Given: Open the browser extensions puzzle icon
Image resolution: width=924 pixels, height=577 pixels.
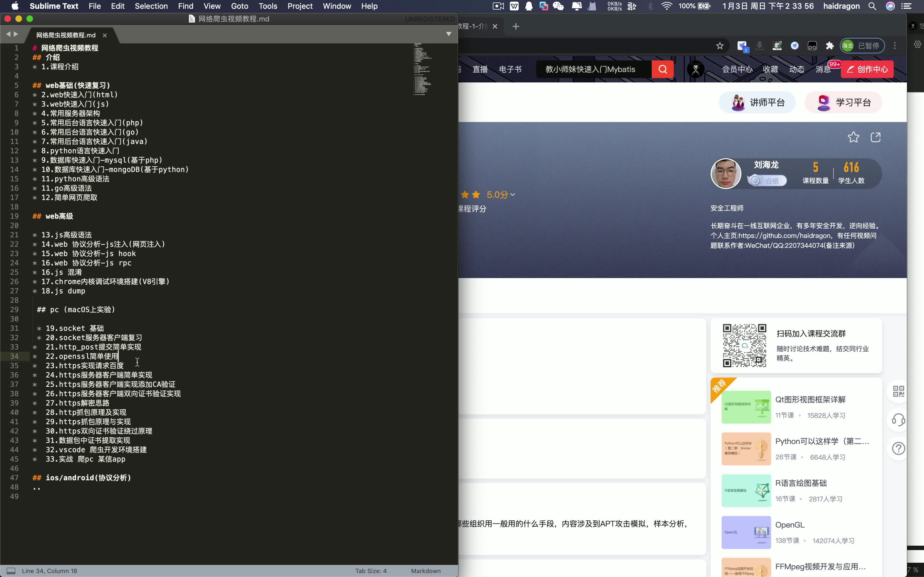Looking at the screenshot, I should coord(830,46).
